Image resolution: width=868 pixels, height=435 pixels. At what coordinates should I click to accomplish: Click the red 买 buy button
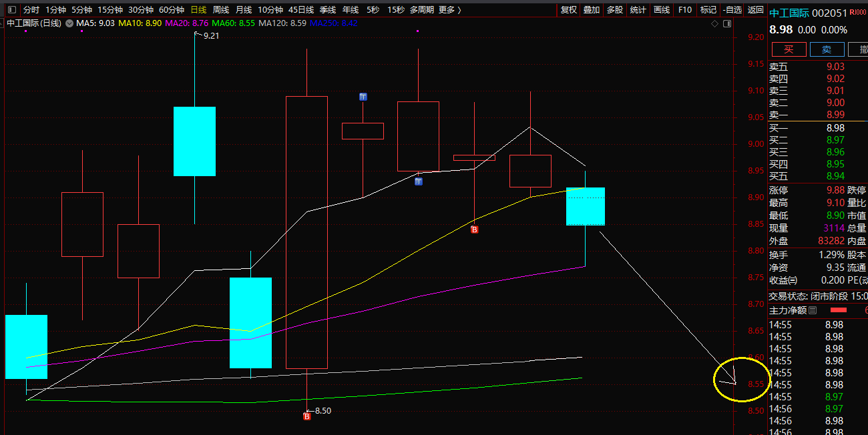(x=789, y=49)
